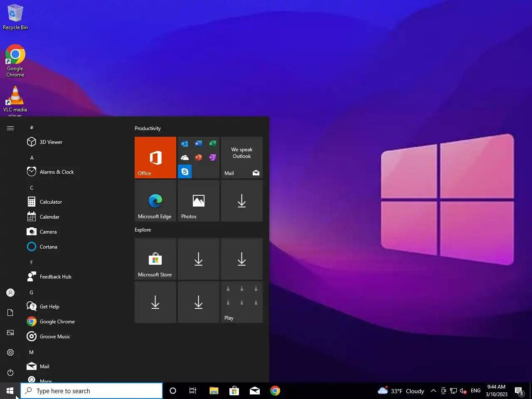The image size is (532, 399).
Task: Open the user account menu
Action: [10, 293]
